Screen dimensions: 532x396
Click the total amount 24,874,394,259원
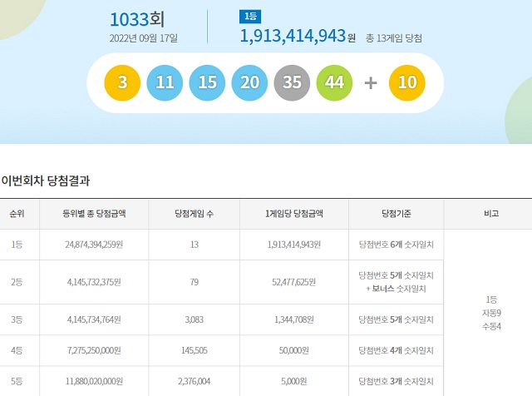[94, 245]
